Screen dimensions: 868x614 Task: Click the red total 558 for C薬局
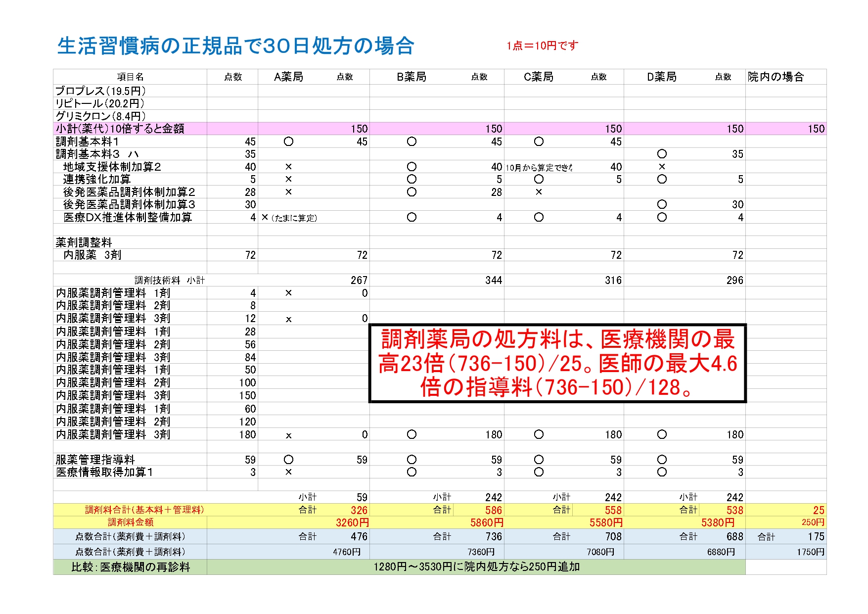click(x=613, y=510)
